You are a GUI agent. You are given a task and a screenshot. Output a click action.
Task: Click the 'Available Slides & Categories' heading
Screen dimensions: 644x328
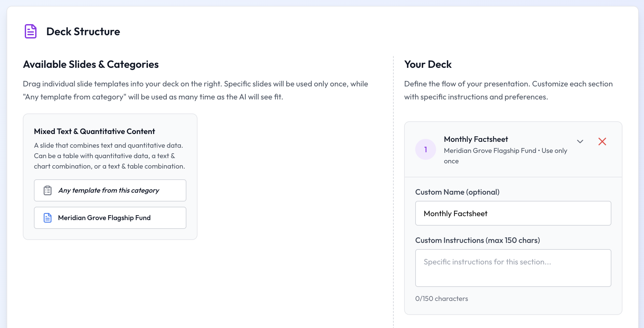[x=91, y=65]
